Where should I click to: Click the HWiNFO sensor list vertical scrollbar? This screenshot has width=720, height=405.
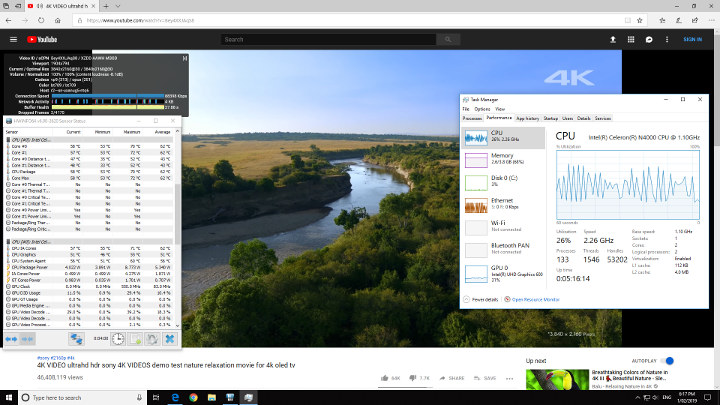pyautogui.click(x=178, y=214)
